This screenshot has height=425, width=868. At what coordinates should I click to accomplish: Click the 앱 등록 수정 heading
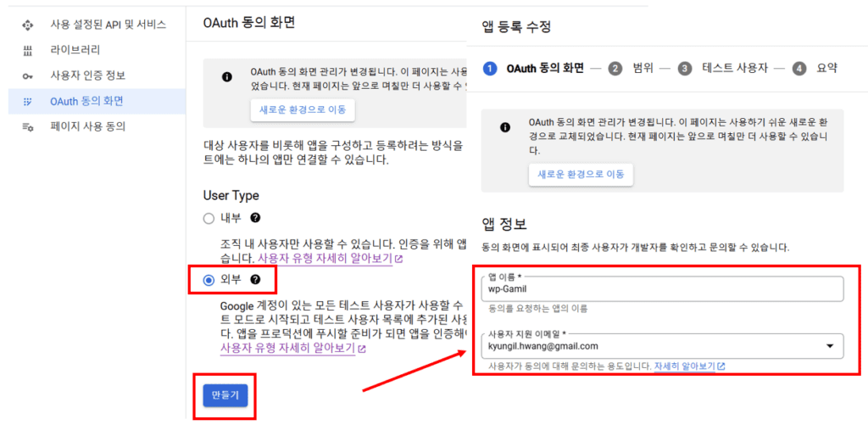coord(516,26)
